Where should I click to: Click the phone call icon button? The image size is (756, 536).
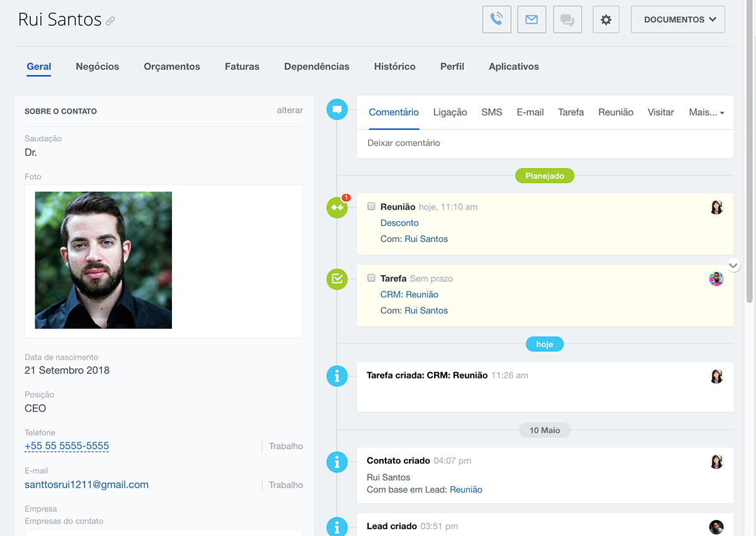[496, 20]
